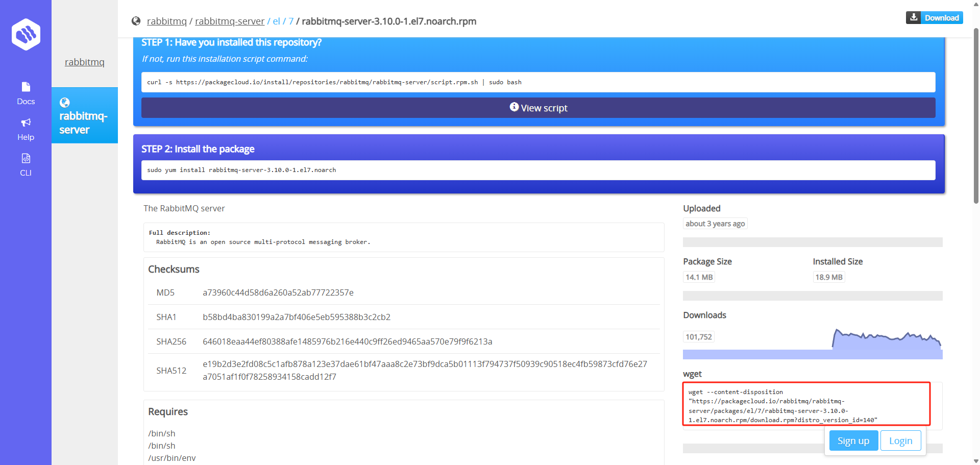Click the Sign up button
Screen dimensions: 980x465
[853, 440]
